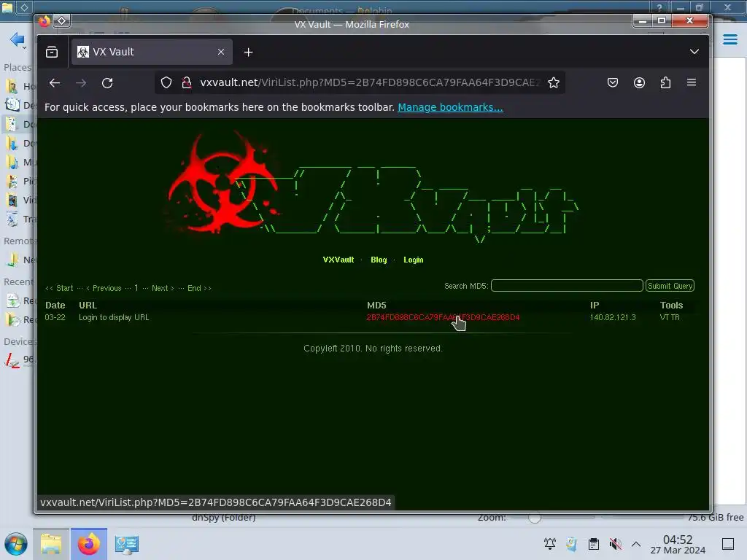Show site security lock information
Viewport: 747px width, 560px height.
click(x=187, y=83)
